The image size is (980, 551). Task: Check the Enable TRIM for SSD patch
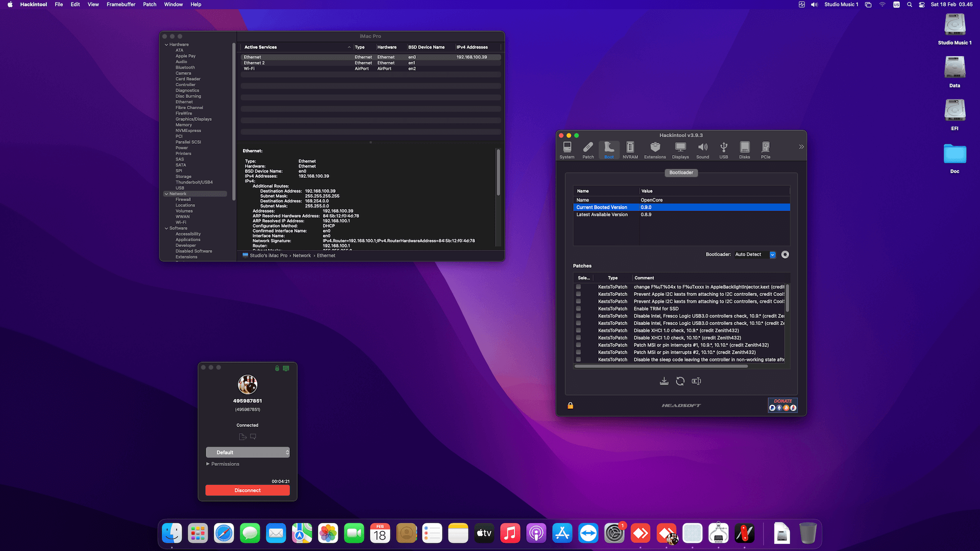coord(578,309)
